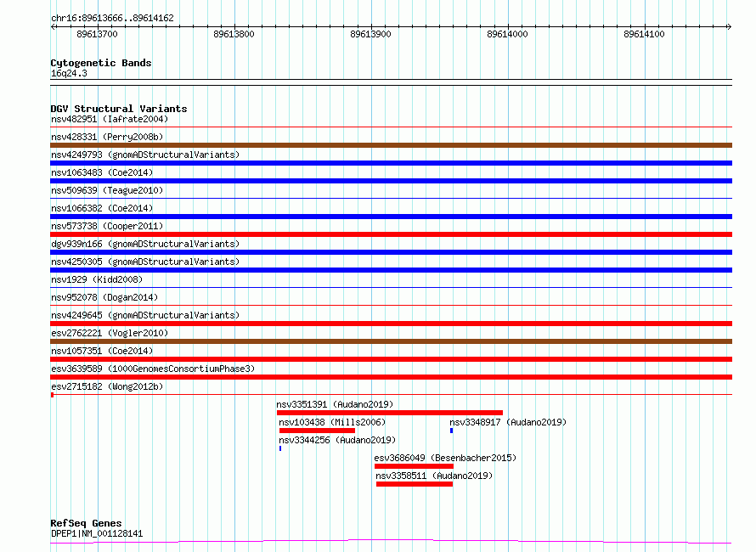The height and width of the screenshot is (552, 756).
Task: Click ruler position 89614100
Action: 644,34
